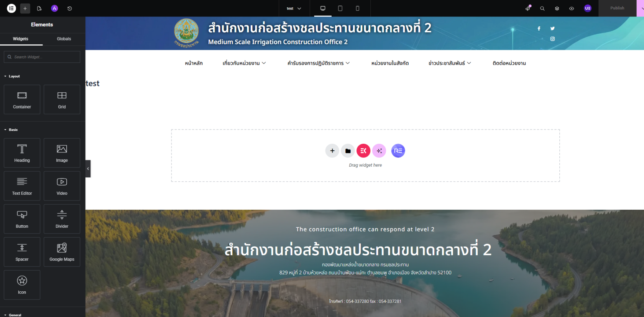Focus the Search Widget field

pos(42,57)
